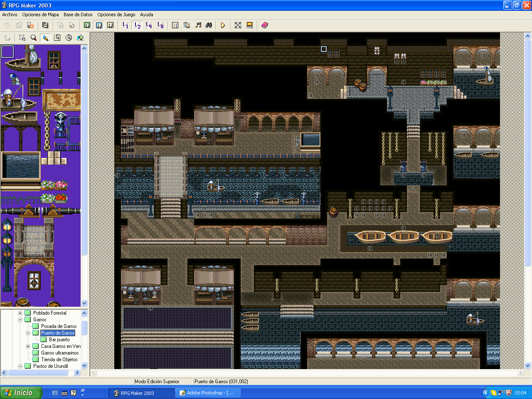532x399 pixels.
Task: Set map zoom to 1/8 scale
Action: 160,25
